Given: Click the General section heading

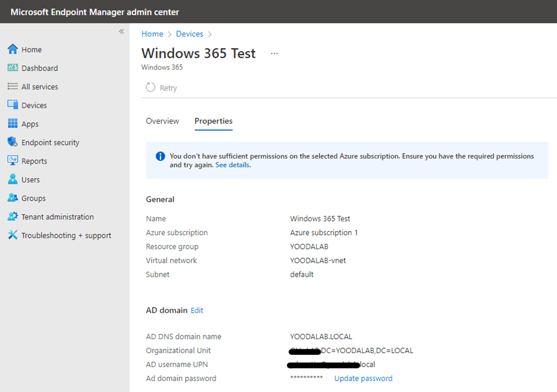Looking at the screenshot, I should tap(160, 199).
